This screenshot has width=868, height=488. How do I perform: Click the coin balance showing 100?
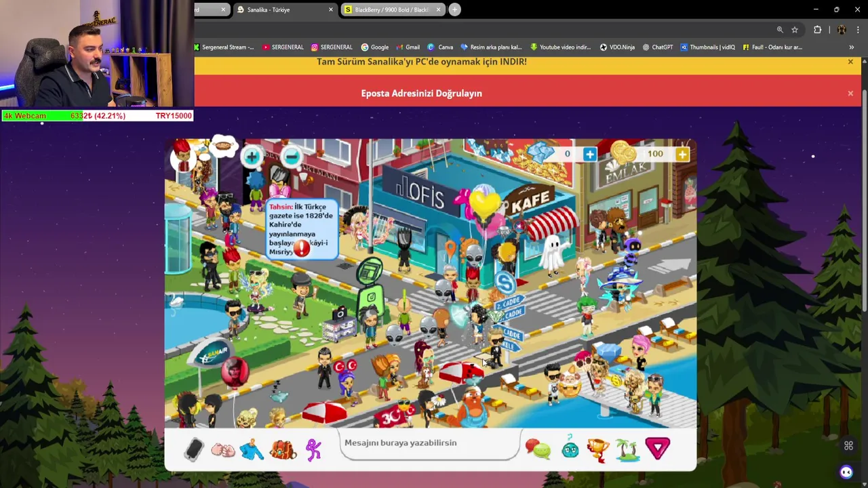655,154
